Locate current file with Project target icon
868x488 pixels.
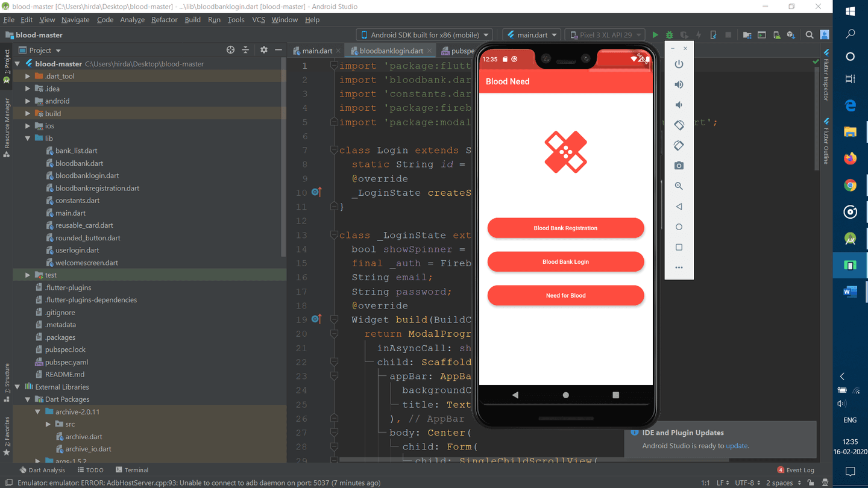230,50
